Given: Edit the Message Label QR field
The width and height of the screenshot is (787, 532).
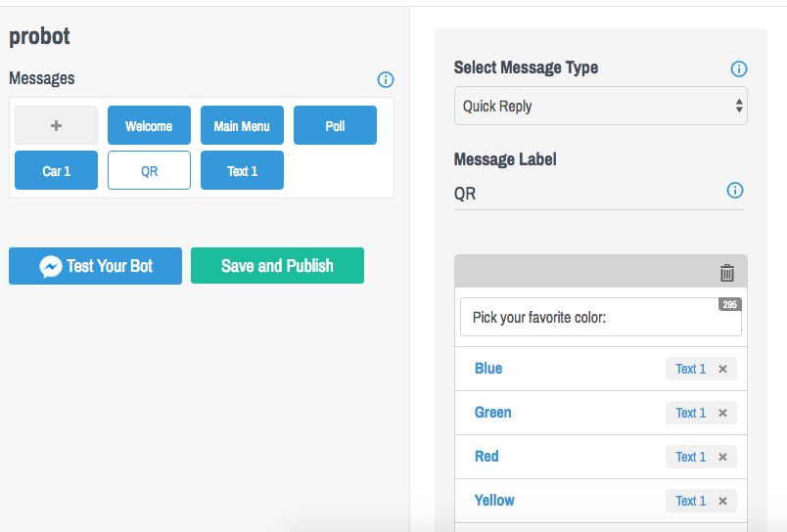Looking at the screenshot, I should 587,194.
